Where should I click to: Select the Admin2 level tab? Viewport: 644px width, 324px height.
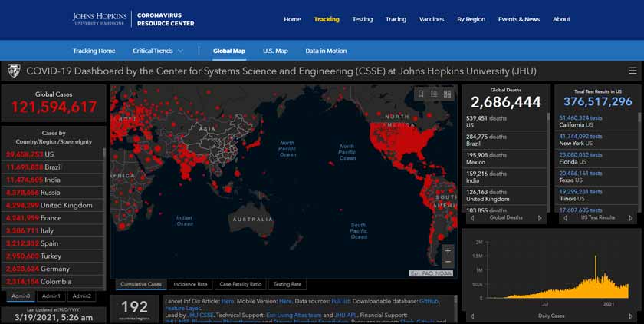pyautogui.click(x=82, y=296)
